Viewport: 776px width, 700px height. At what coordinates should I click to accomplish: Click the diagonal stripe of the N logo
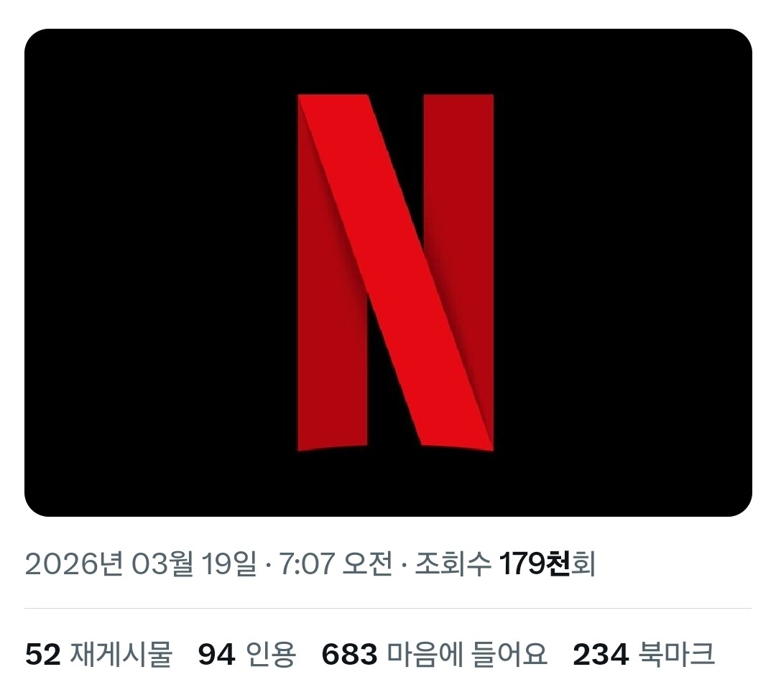point(395,270)
